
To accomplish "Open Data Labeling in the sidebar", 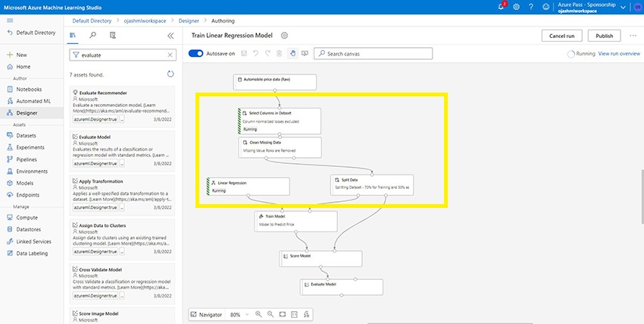I will tap(27, 253).
